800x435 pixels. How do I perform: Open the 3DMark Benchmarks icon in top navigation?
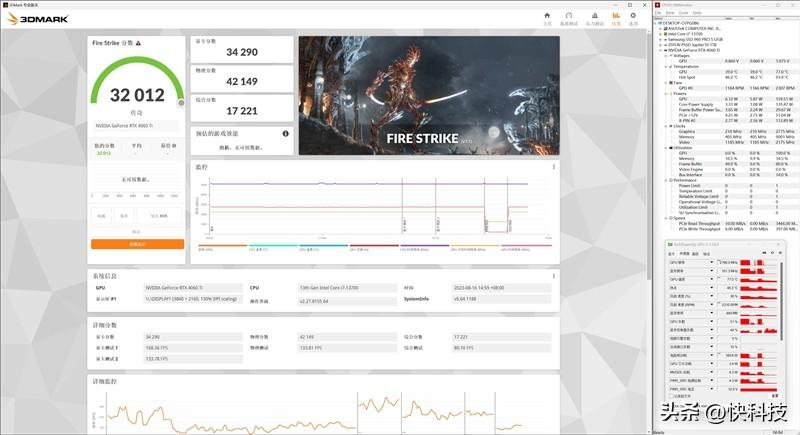pyautogui.click(x=568, y=16)
